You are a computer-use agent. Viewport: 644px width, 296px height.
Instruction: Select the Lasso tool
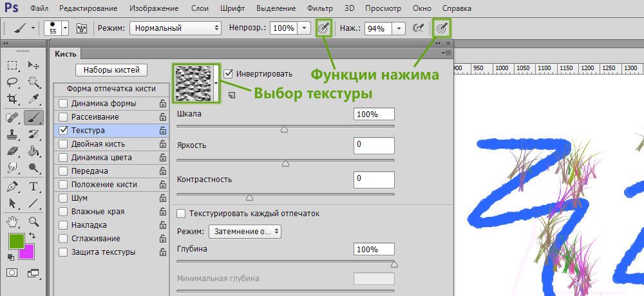pyautogui.click(x=13, y=82)
